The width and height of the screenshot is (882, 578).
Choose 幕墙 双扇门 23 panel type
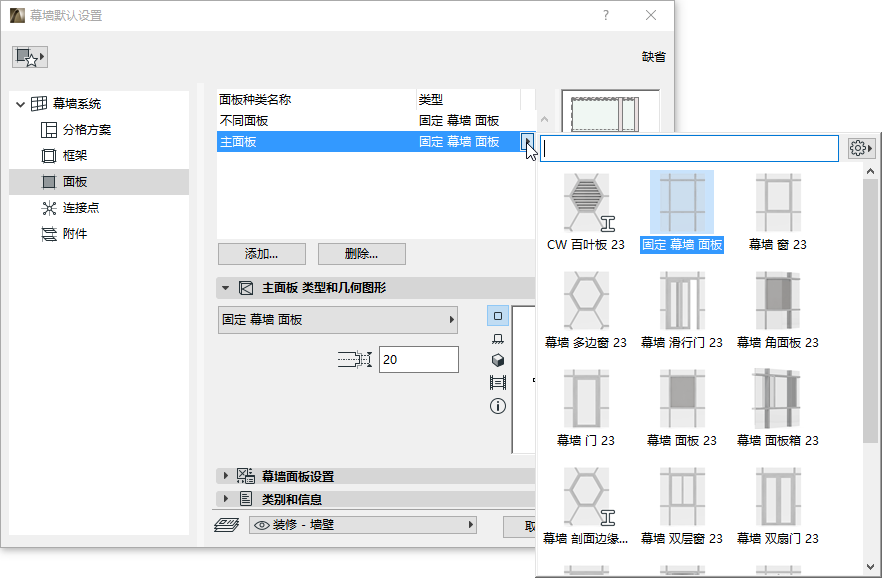click(x=778, y=506)
